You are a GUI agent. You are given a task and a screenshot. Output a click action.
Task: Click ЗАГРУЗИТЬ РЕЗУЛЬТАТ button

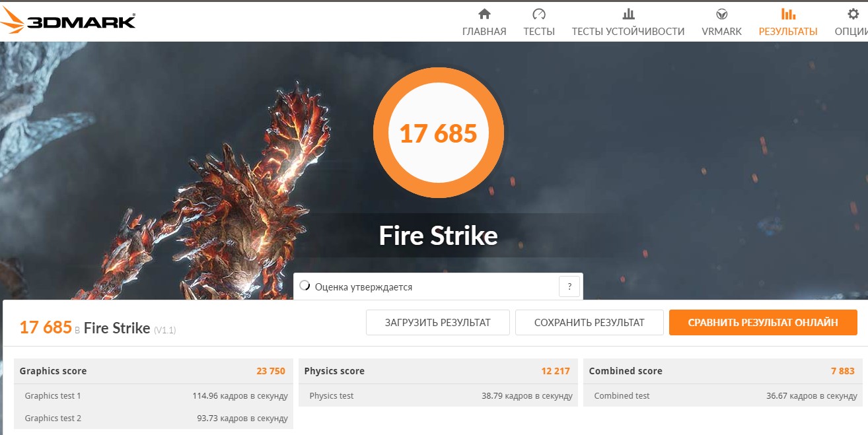pos(438,323)
